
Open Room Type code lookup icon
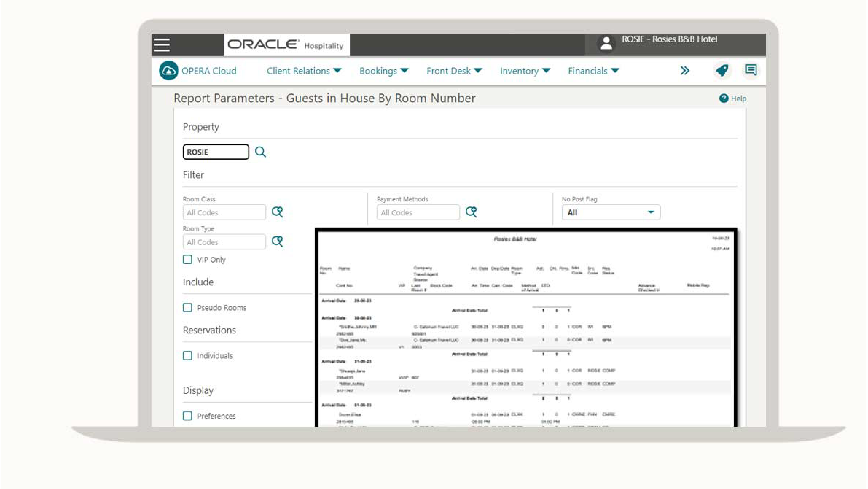(277, 242)
